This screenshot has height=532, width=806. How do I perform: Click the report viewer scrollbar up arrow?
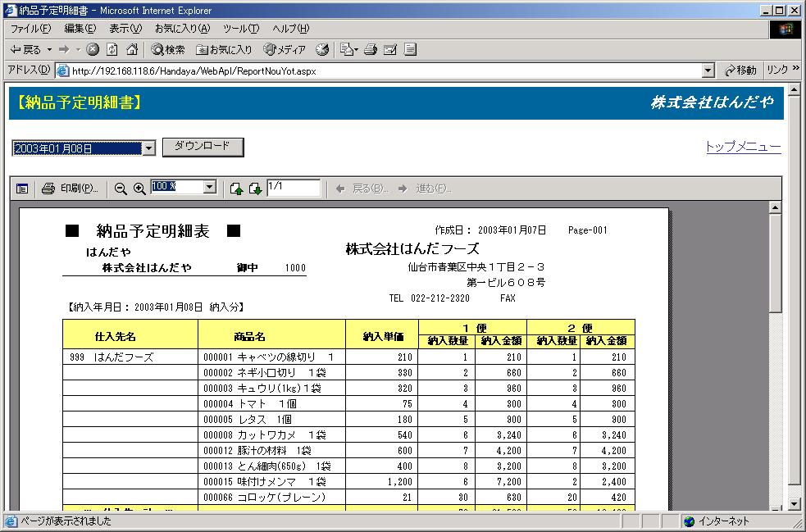point(775,207)
